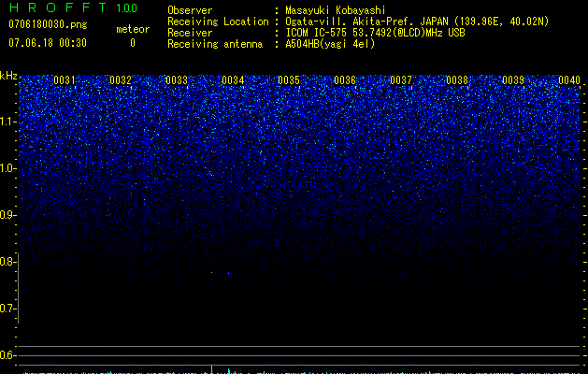Click the meteor label
588x374 pixels.
click(133, 29)
